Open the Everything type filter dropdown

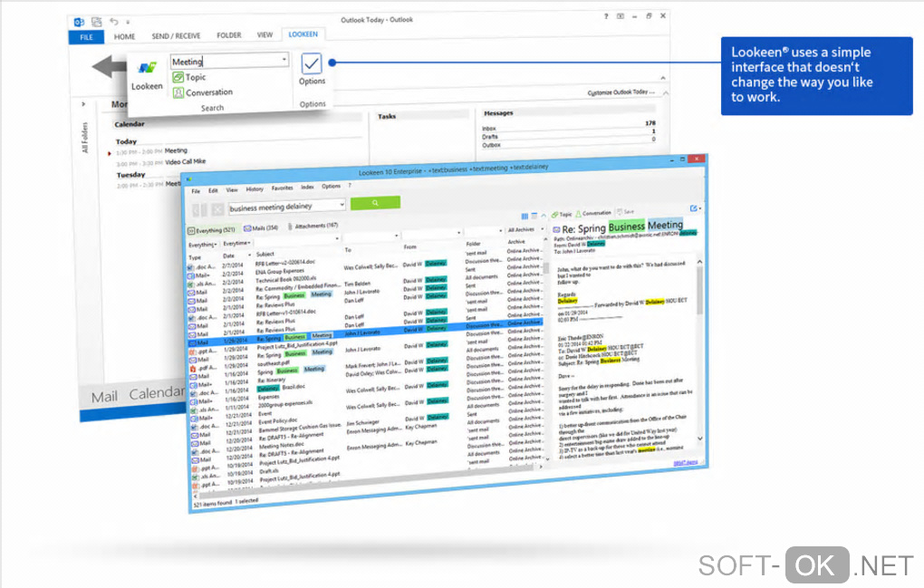[203, 246]
